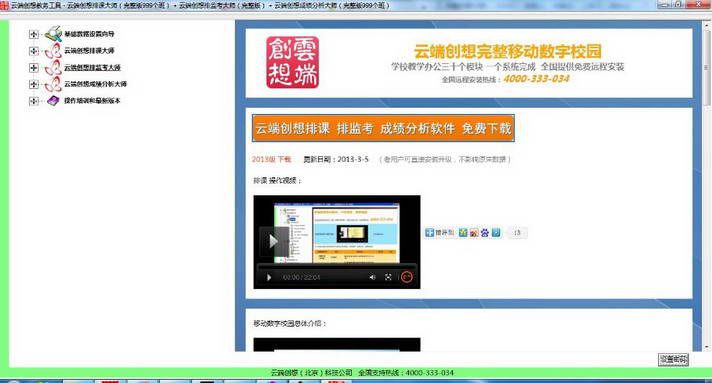This screenshot has height=383, width=712.
Task: Open the red 2013版 下载 link
Action: click(x=272, y=159)
